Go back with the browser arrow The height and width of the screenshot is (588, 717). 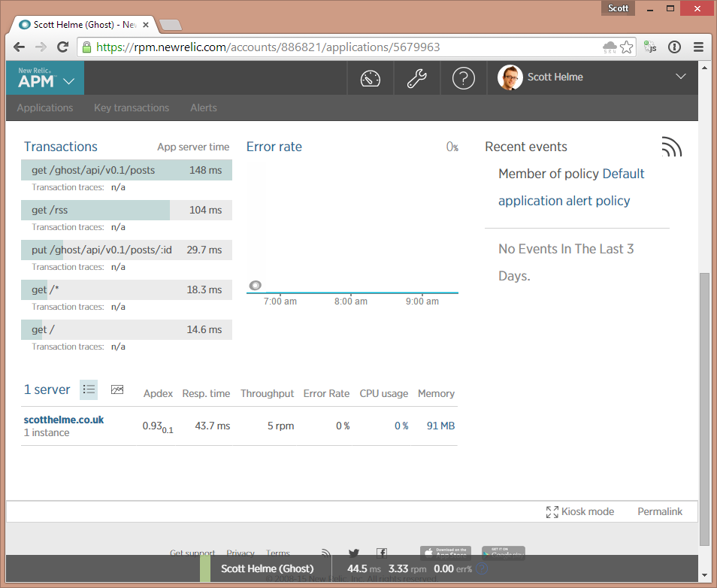(x=20, y=47)
